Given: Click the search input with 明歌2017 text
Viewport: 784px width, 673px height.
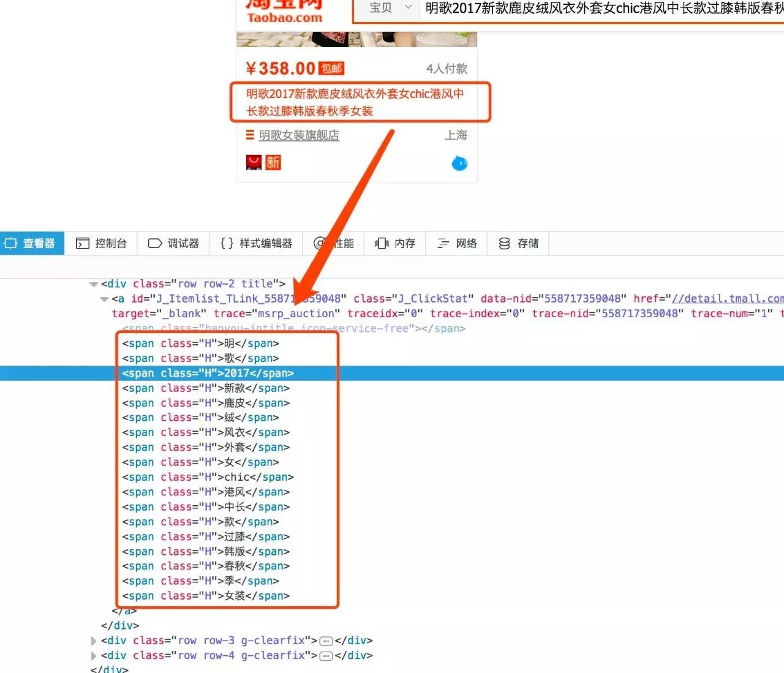Looking at the screenshot, I should 602,8.
